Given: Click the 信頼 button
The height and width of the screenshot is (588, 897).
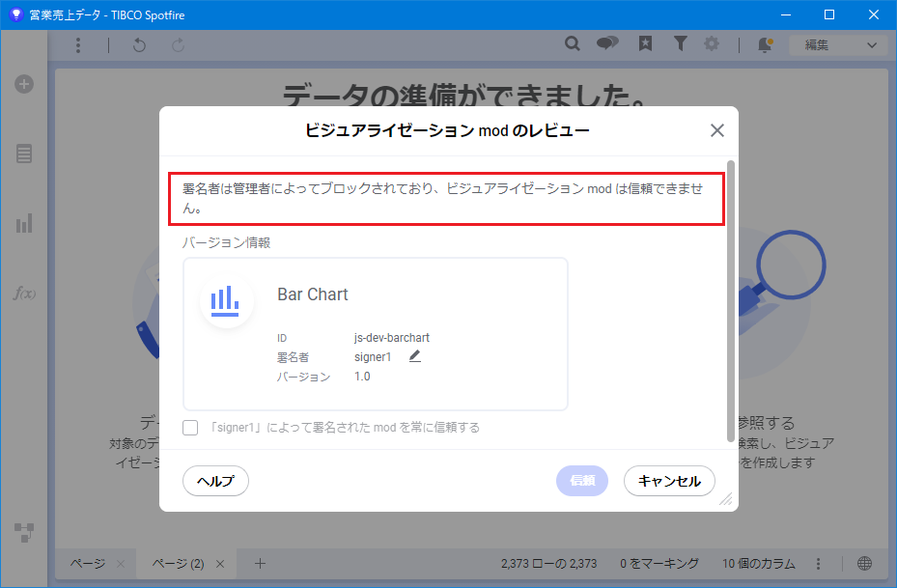Looking at the screenshot, I should pos(582,481).
